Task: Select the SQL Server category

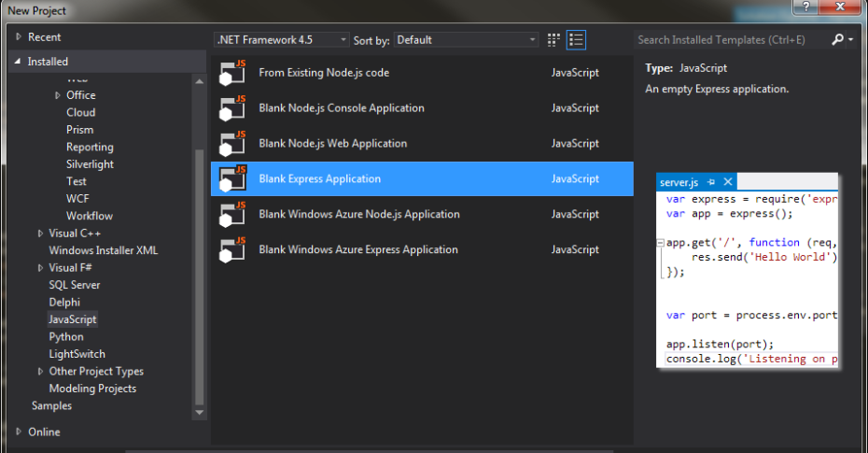Action: pos(74,285)
